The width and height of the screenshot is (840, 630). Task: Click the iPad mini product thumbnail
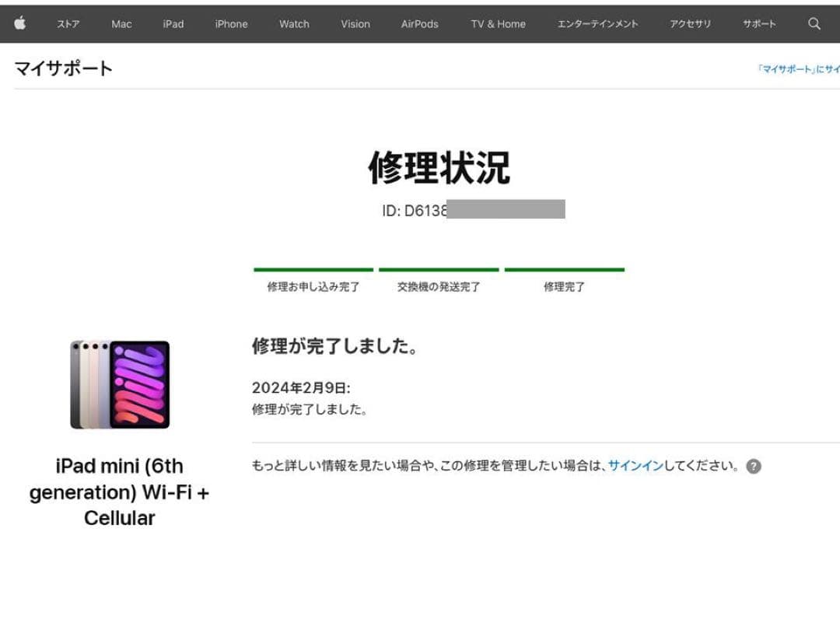pyautogui.click(x=120, y=384)
